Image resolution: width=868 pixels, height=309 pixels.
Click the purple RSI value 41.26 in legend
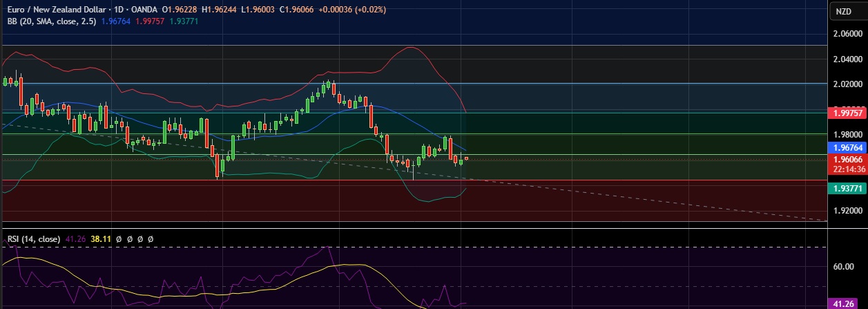[x=75, y=238]
